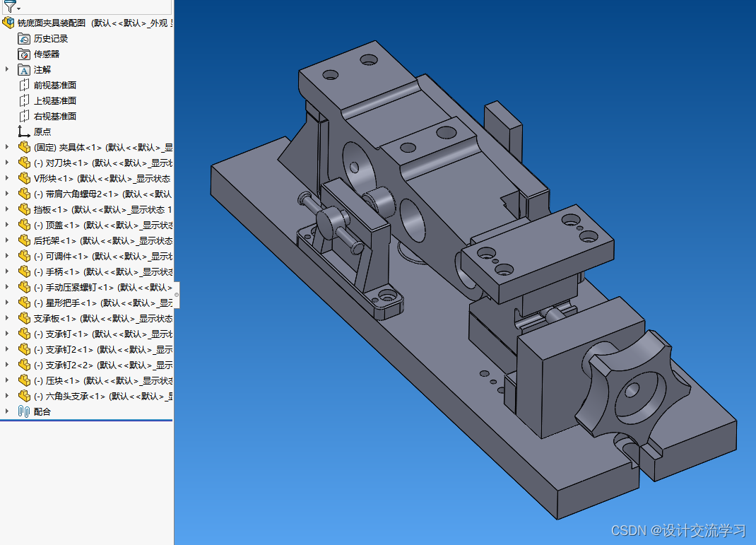Click the 原点 origin icon
Viewport: 756px width, 545px height.
coord(23,131)
